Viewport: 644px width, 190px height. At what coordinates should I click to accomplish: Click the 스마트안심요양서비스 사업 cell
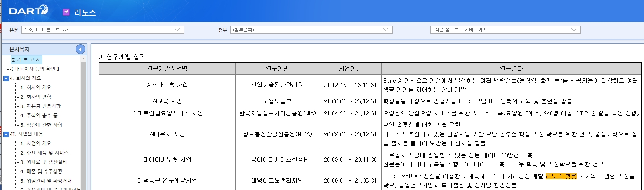(167, 113)
